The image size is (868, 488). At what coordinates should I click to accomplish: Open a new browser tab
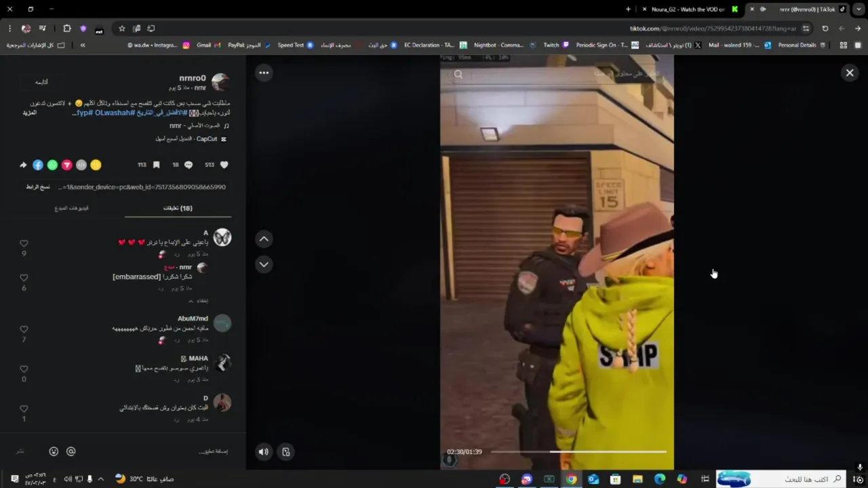(x=628, y=9)
